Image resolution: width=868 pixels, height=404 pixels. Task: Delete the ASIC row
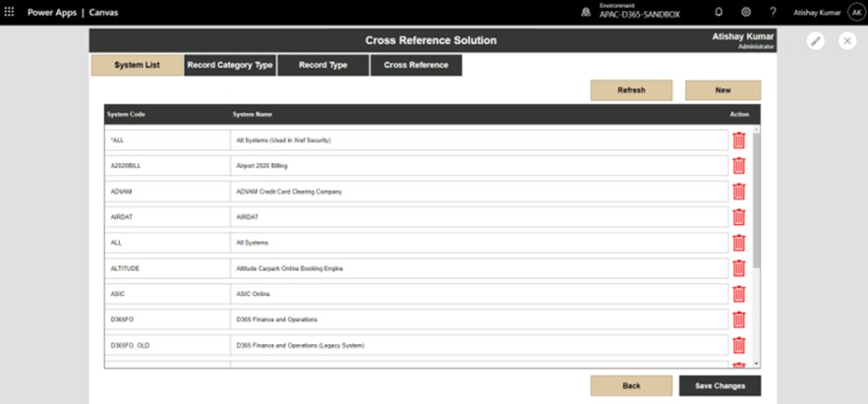pyautogui.click(x=739, y=294)
